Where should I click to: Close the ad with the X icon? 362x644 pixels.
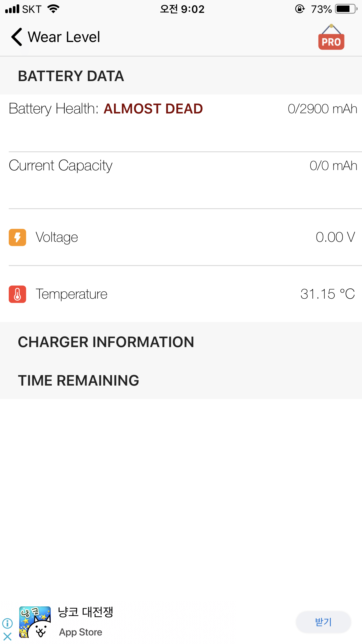coord(7,636)
